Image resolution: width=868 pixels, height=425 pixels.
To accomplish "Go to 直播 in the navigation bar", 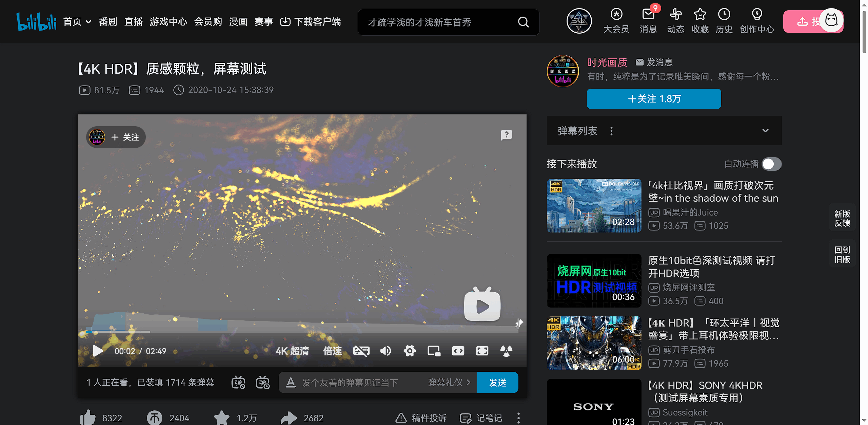I will click(134, 22).
